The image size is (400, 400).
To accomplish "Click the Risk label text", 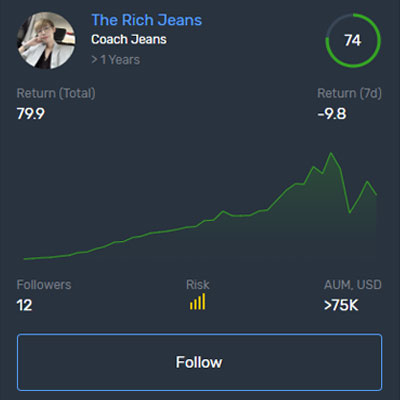I will (x=198, y=285).
